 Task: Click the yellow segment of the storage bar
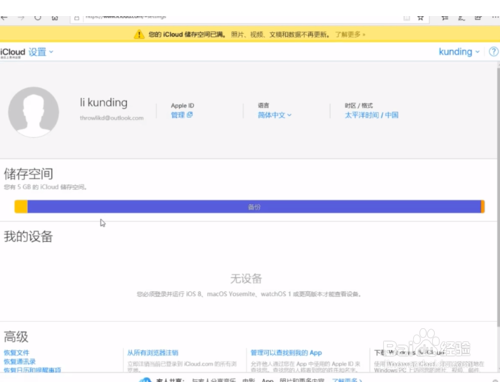click(x=21, y=207)
